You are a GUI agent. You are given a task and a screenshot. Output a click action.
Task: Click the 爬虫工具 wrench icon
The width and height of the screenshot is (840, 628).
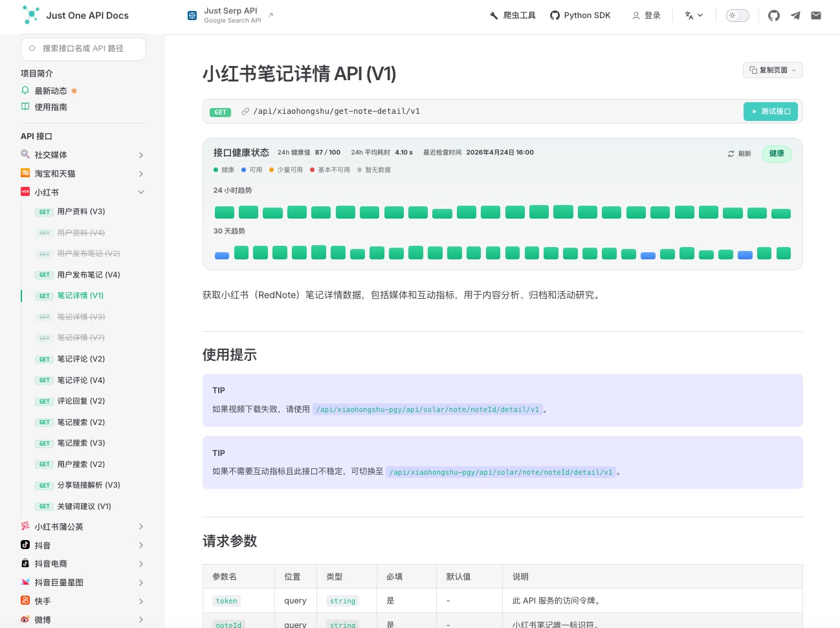(494, 16)
